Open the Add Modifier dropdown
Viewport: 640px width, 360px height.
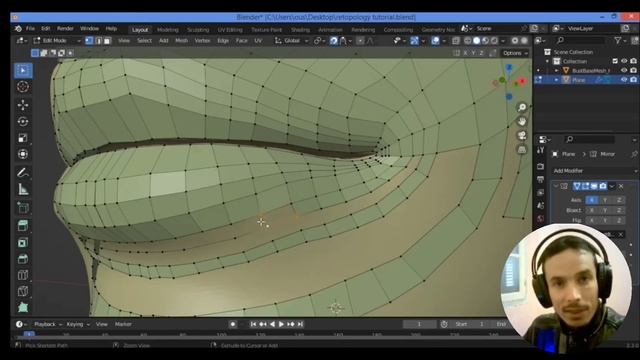pos(595,171)
